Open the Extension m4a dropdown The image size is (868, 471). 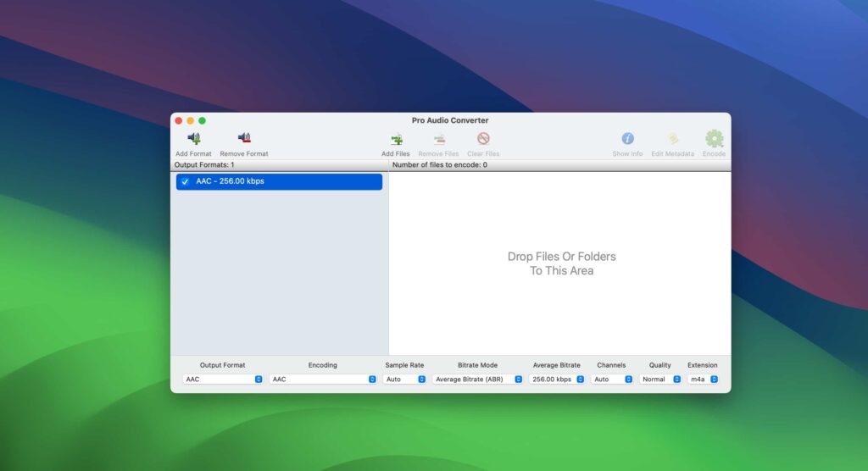click(703, 380)
